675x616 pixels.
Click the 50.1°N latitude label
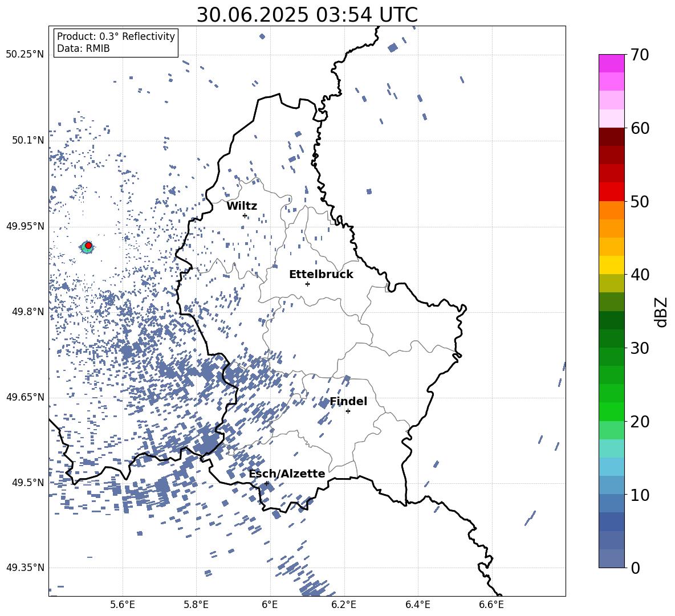tap(28, 140)
